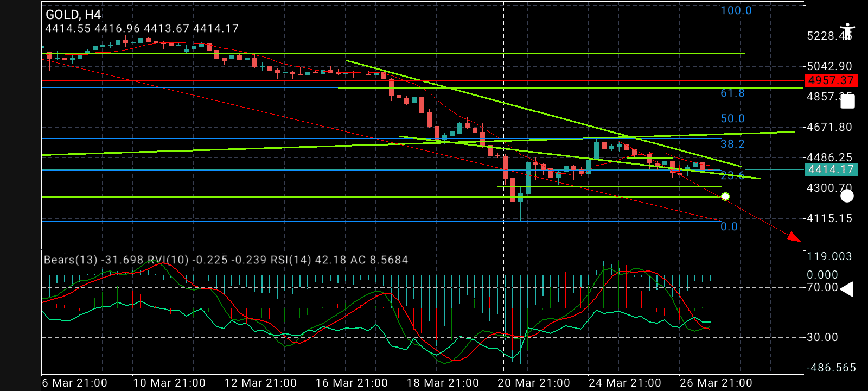Tap the OHLC values 4414.55 4416.96 4413.67 4414.17
868x391 pixels.
point(142,29)
